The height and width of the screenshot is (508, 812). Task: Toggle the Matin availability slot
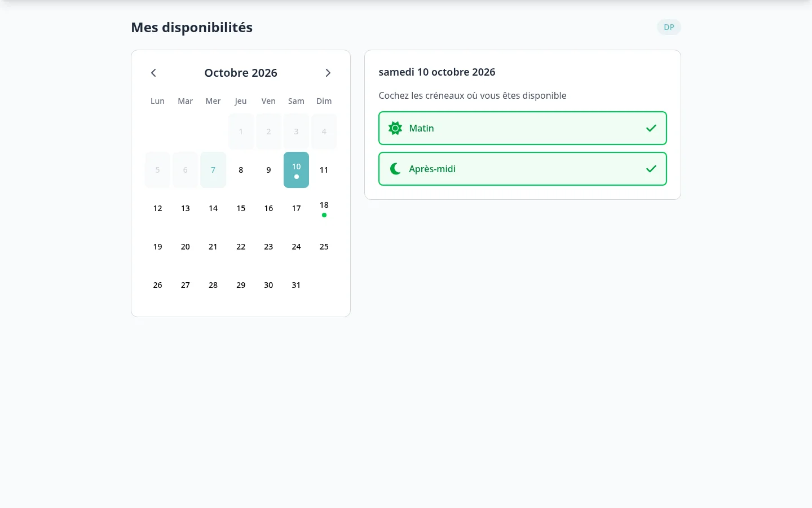click(x=523, y=128)
